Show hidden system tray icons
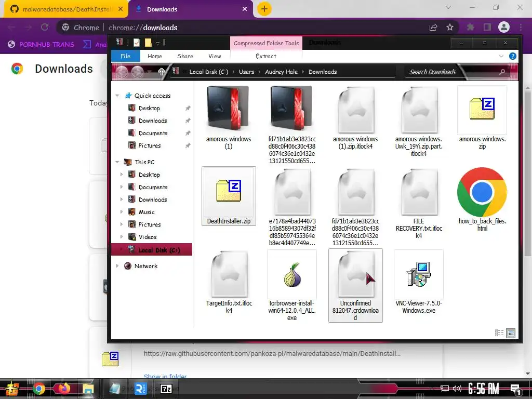532x399 pixels. coord(432,389)
